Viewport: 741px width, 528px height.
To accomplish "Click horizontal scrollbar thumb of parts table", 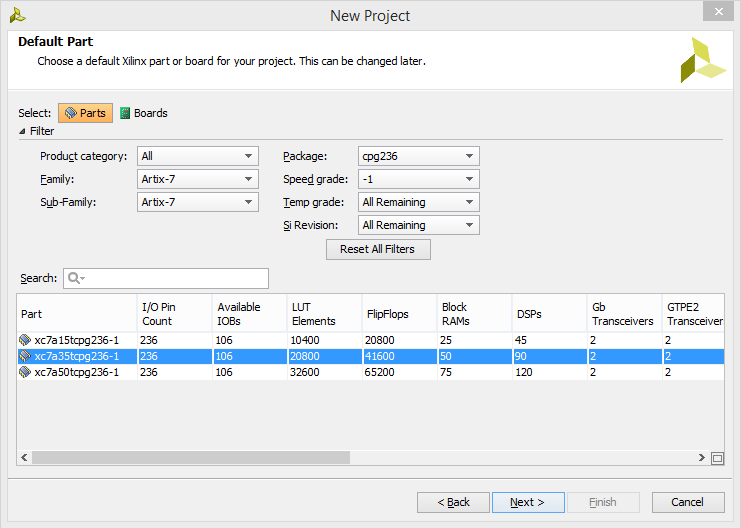I will point(191,458).
